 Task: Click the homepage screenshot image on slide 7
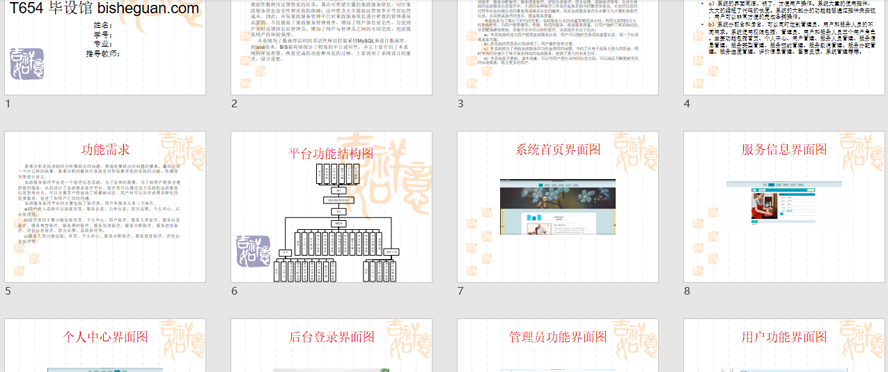coord(558,207)
